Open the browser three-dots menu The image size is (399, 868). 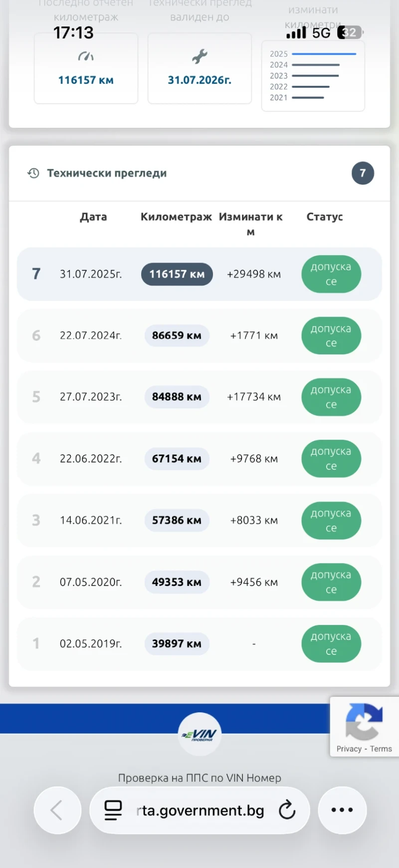(x=342, y=810)
